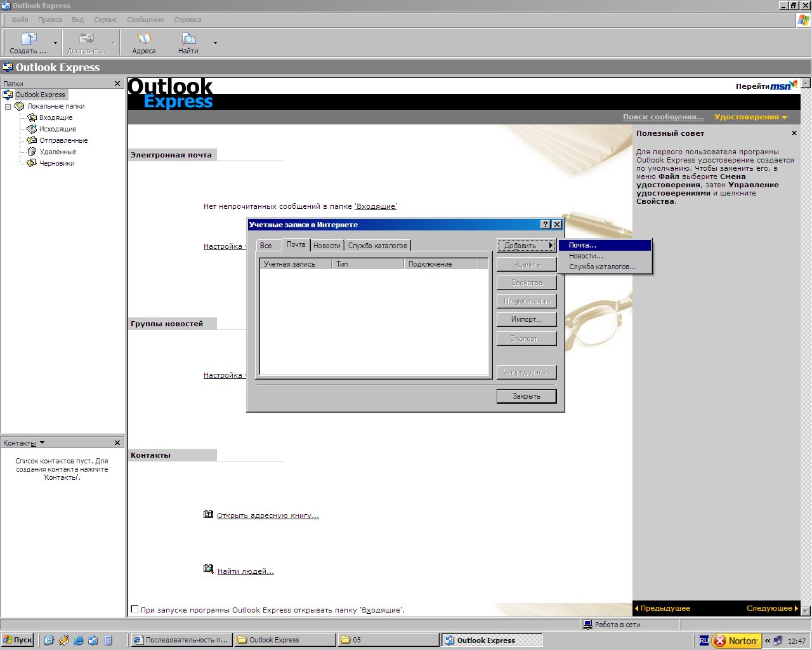Click the Пуск start button
Viewport: 812px width, 650px height.
[18, 640]
